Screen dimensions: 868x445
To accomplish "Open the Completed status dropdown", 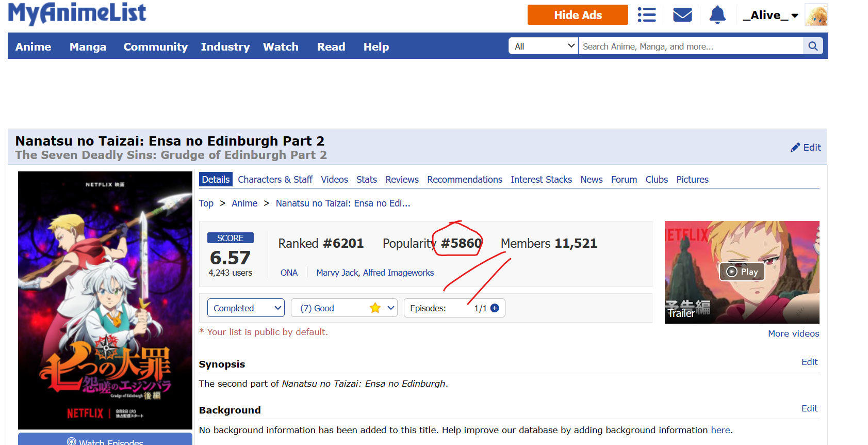I will 245,308.
